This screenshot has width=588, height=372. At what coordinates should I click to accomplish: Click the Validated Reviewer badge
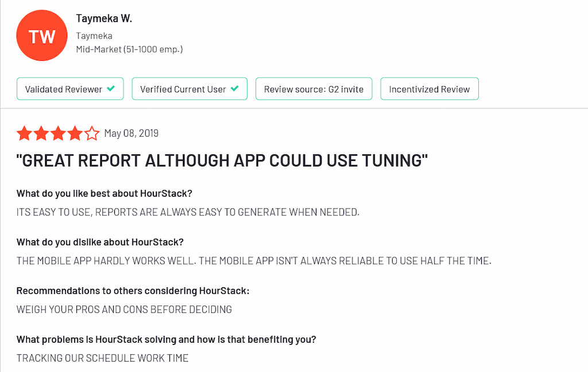pyautogui.click(x=69, y=88)
